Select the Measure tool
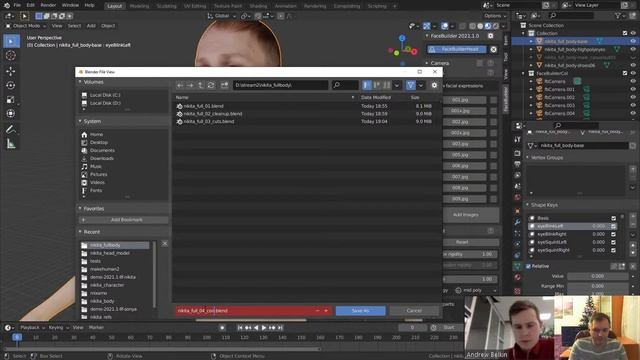Viewport: 640px width, 360px height. click(11, 144)
